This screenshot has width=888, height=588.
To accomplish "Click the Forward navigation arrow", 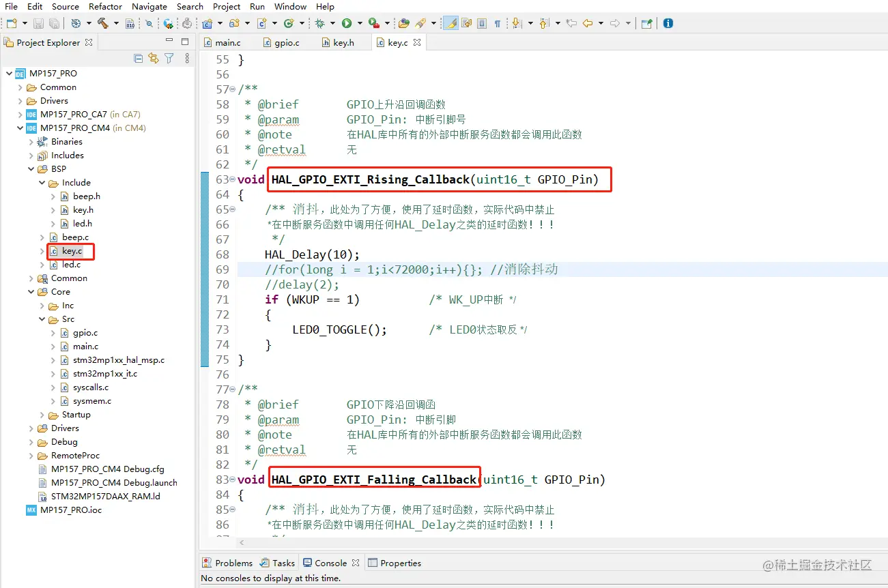I will coord(615,23).
